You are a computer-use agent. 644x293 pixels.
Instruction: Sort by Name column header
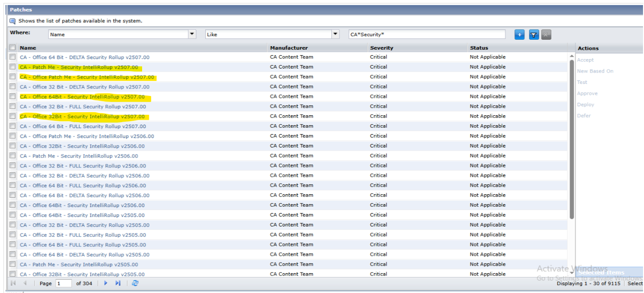pos(28,48)
